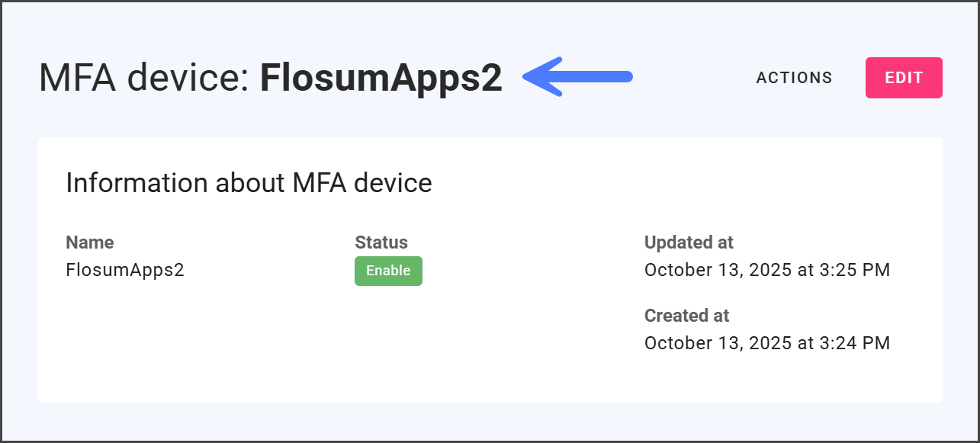This screenshot has height=443, width=980.
Task: Click the "MFA device:" title prefix
Action: [144, 78]
